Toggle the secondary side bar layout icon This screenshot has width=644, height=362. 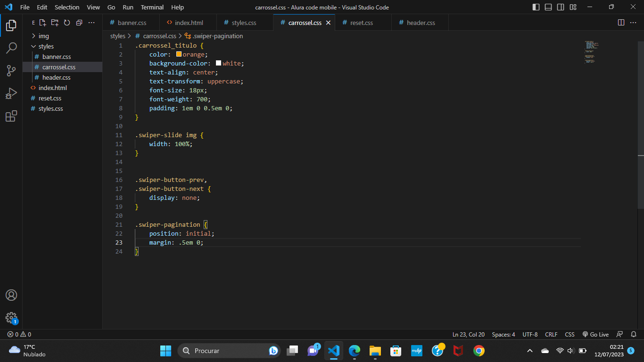coord(561,7)
